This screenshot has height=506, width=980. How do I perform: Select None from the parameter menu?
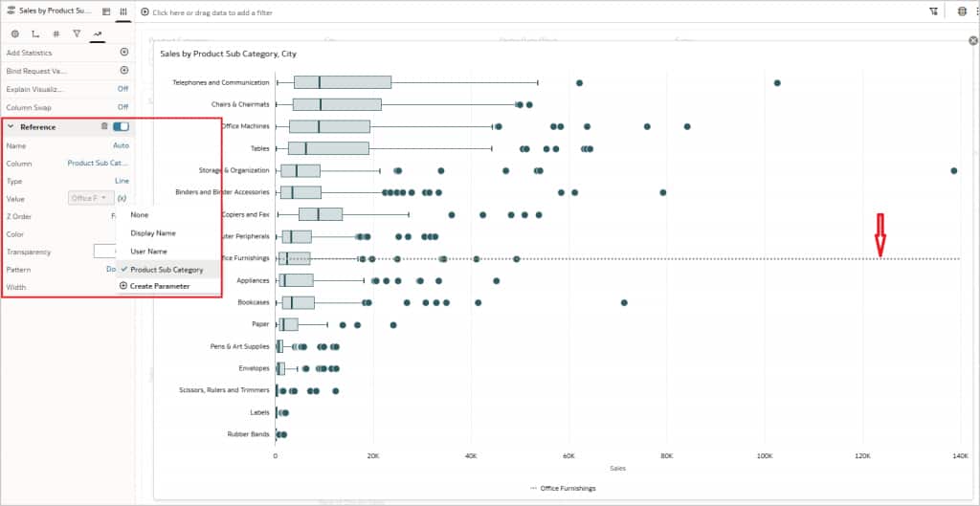click(x=140, y=215)
